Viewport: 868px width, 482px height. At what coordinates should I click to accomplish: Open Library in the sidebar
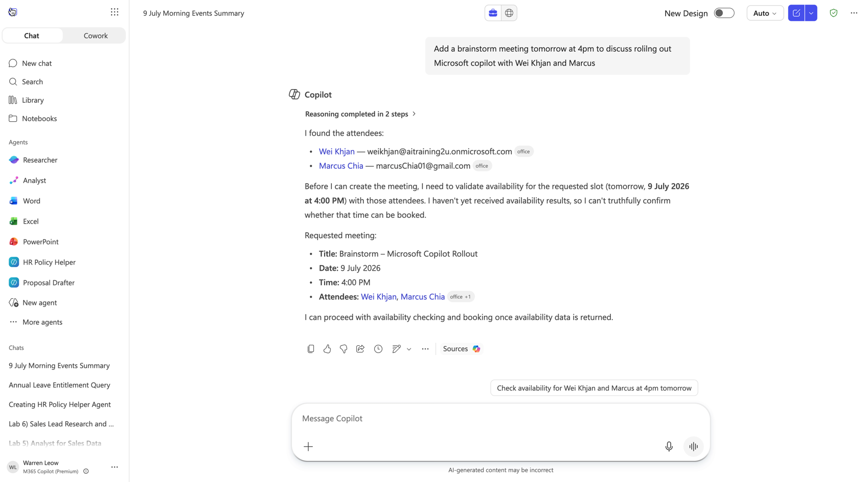(x=64, y=100)
